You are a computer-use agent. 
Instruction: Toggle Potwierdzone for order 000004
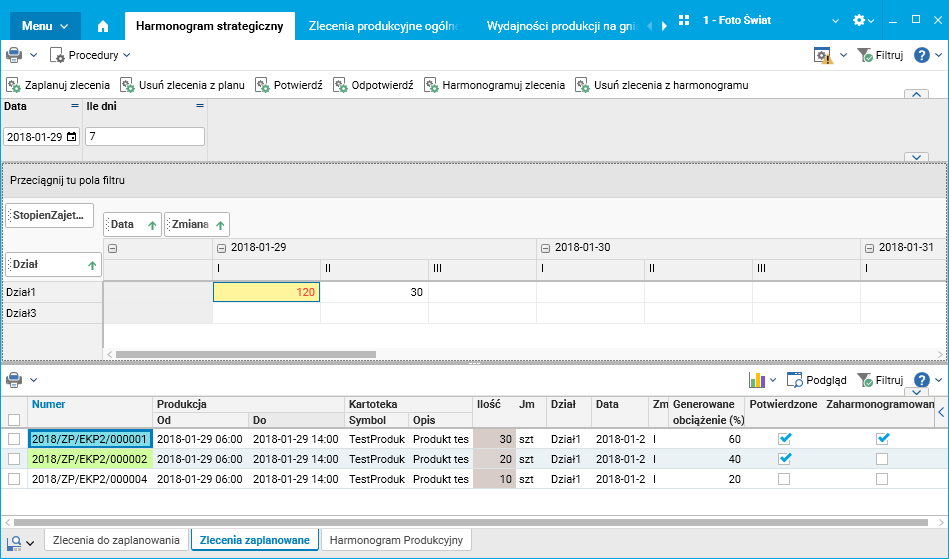784,479
